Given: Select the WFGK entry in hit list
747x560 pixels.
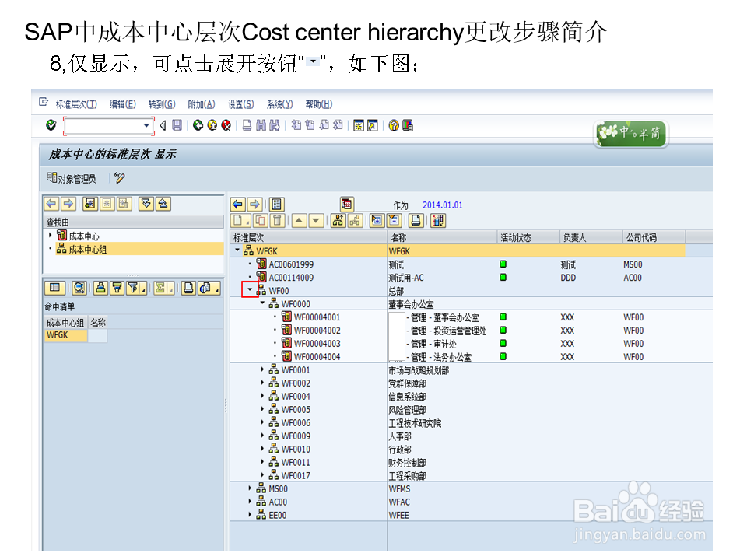Looking at the screenshot, I should tap(65, 335).
